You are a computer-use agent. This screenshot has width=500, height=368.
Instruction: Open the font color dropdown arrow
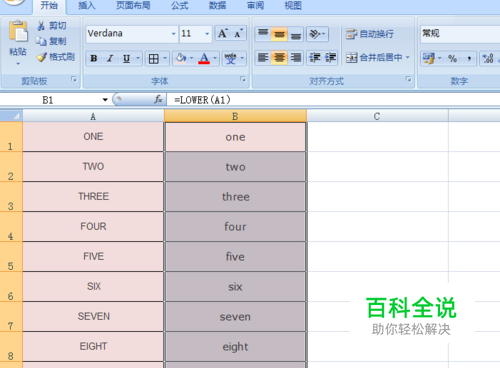click(x=215, y=59)
